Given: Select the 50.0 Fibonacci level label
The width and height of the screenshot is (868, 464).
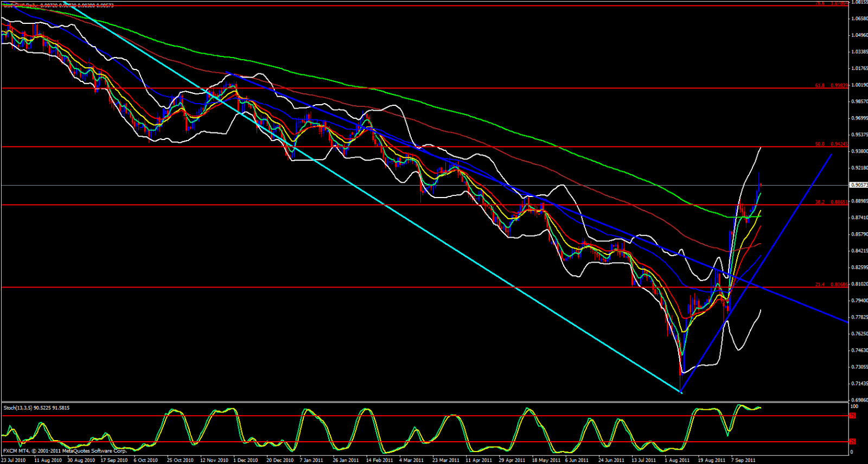Looking at the screenshot, I should (831, 144).
